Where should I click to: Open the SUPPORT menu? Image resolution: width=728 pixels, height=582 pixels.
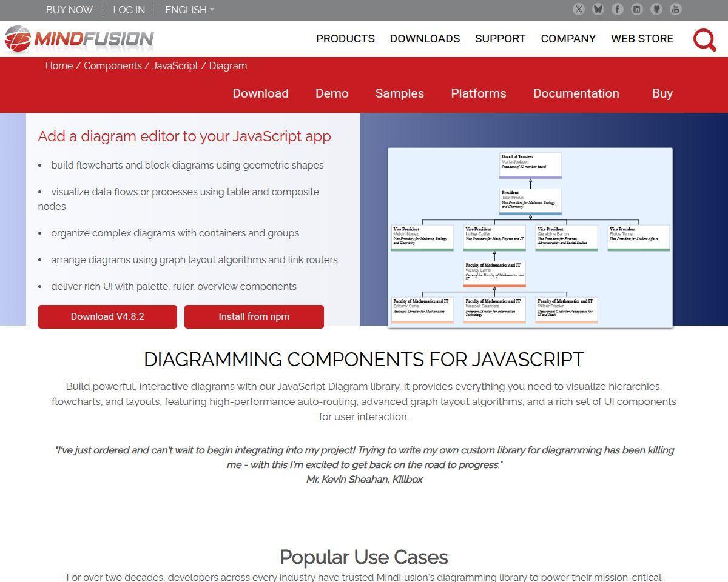500,39
